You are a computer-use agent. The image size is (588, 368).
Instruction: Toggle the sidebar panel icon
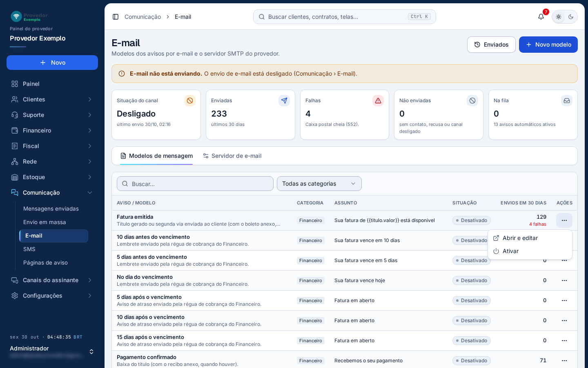(116, 17)
